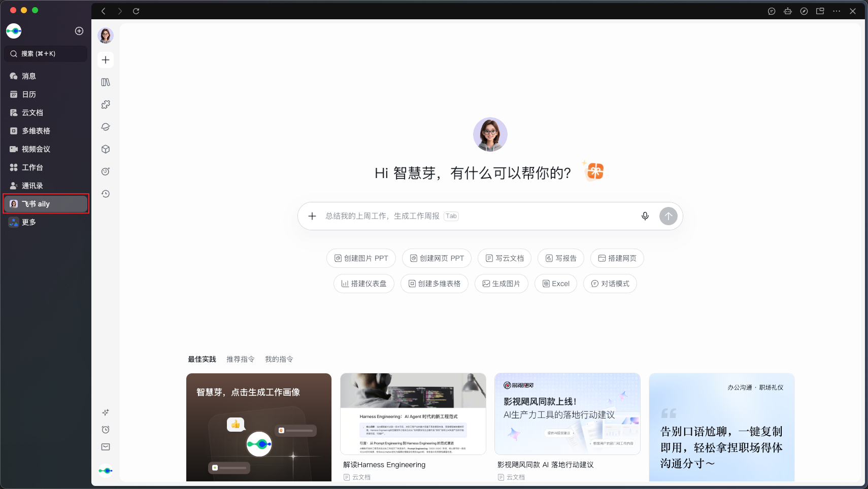Click the alarm clock icon near the sidebar bottom
868x489 pixels.
click(x=106, y=430)
